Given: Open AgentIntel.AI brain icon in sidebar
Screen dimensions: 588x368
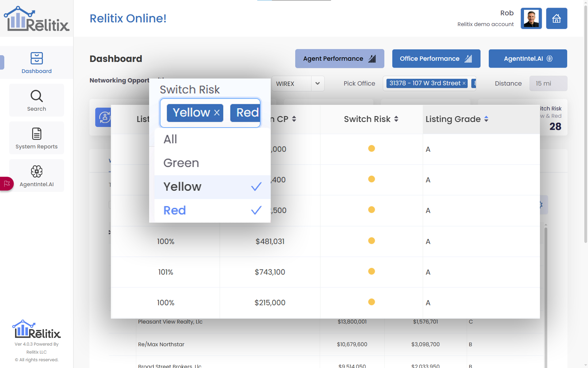Looking at the screenshot, I should tap(36, 171).
